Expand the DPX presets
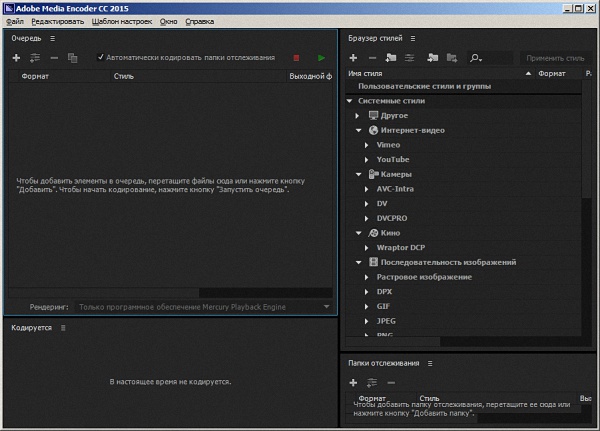 [x=367, y=292]
